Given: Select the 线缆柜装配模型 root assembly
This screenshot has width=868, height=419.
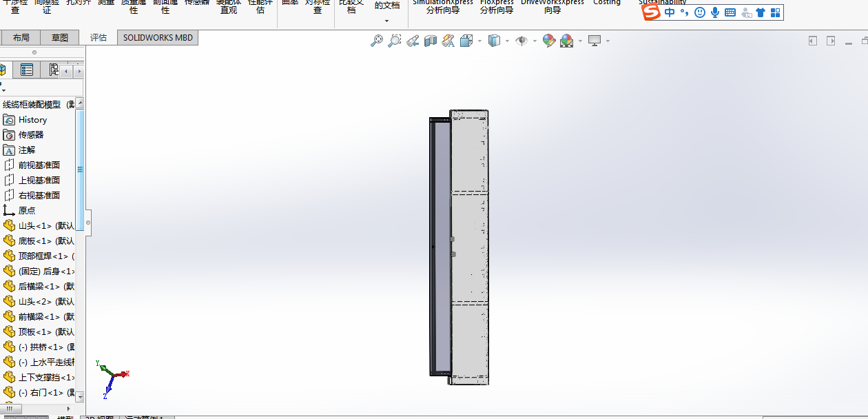Looking at the screenshot, I should 39,105.
